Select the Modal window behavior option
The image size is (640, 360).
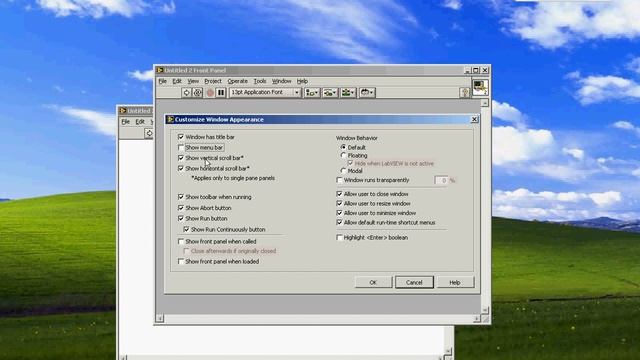click(x=343, y=171)
